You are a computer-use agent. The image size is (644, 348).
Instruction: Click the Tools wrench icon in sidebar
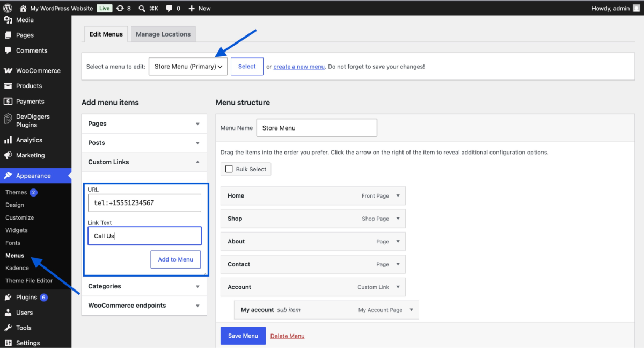(8, 328)
